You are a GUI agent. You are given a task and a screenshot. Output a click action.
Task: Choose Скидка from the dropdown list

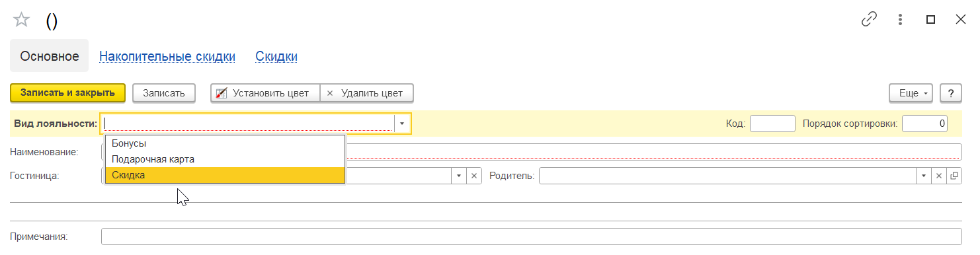pos(225,175)
